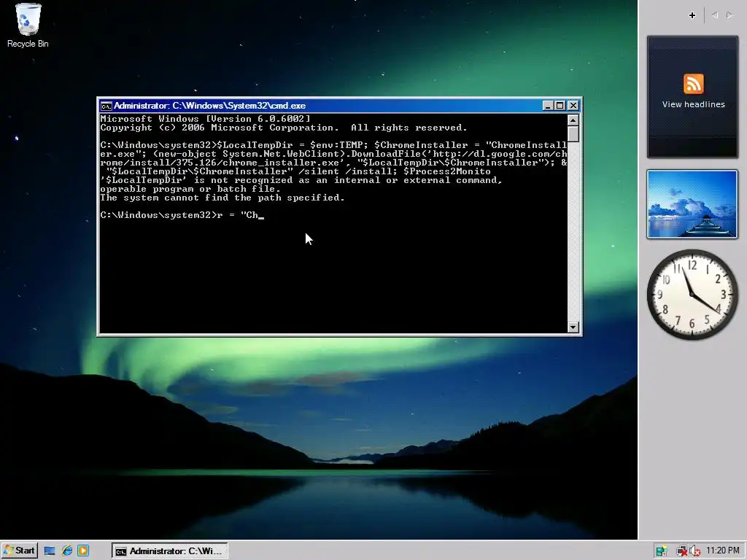Click the cmd scrollbar down arrow
747x560 pixels.
click(x=573, y=327)
